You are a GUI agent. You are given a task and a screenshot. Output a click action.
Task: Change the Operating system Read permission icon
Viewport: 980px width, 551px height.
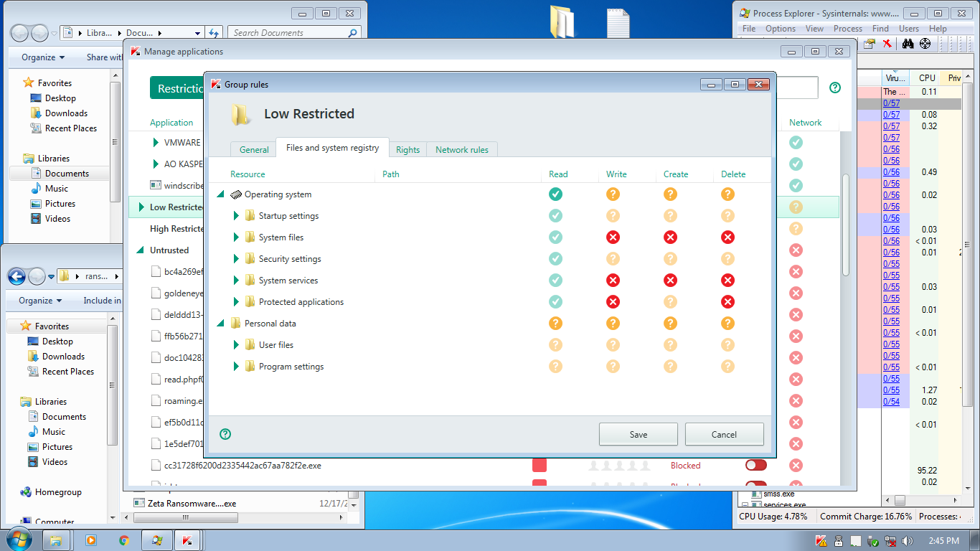tap(555, 194)
